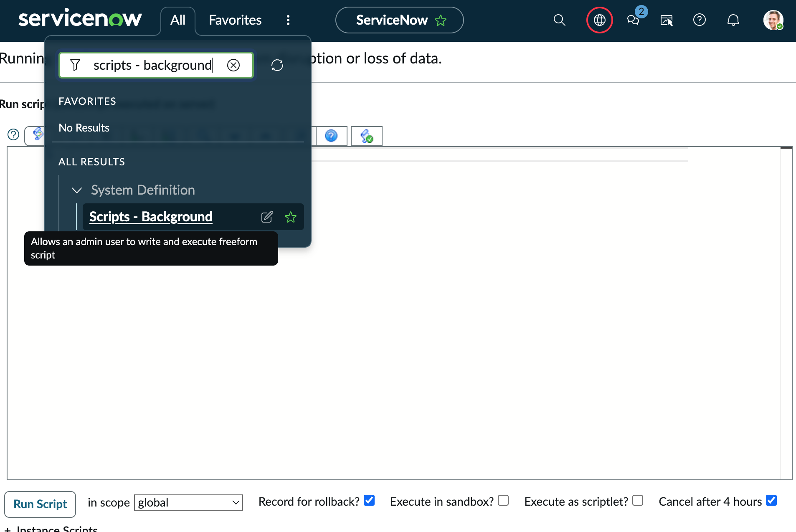Collapse the System Definition group
Screen dimensions: 796x532
(77, 190)
